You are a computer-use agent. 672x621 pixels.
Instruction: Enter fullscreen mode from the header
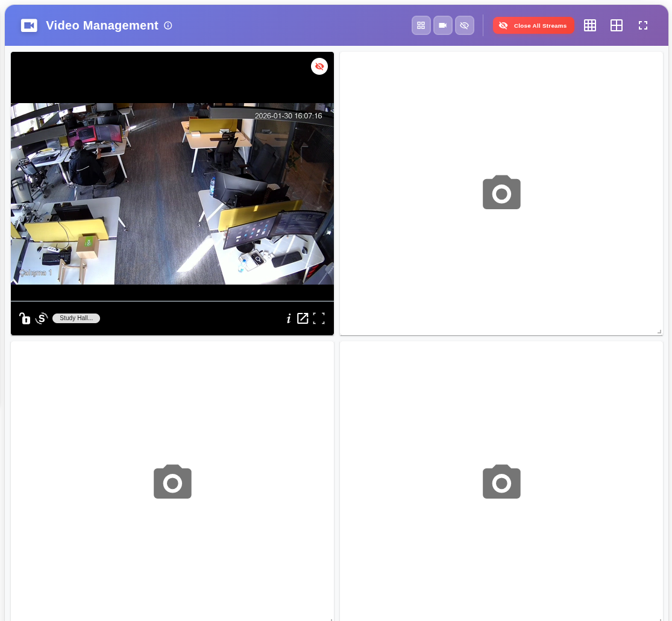click(x=643, y=25)
